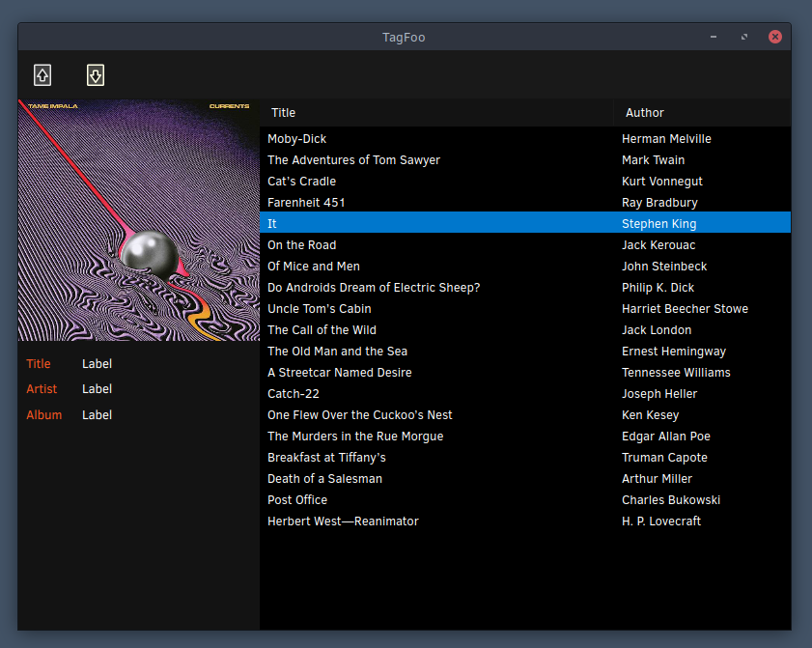Maximize the TagFoo window
Viewport: 812px width, 648px height.
(x=744, y=37)
